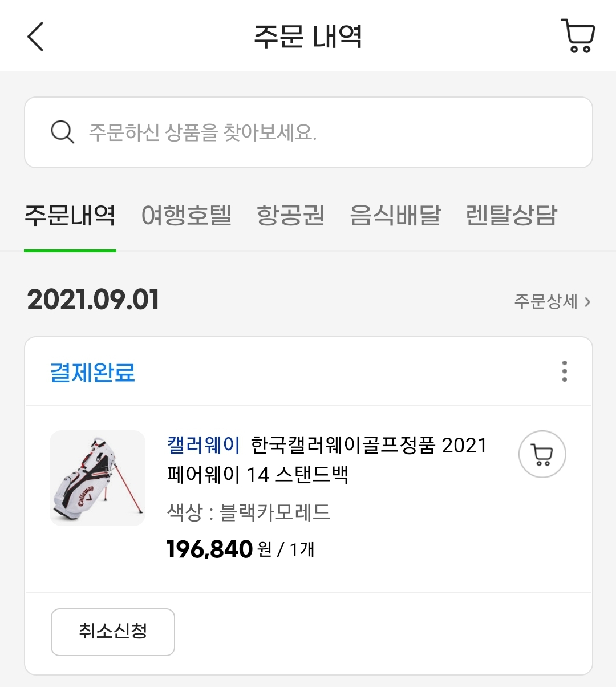
Task: Tap the back arrow in the header
Action: tap(35, 37)
